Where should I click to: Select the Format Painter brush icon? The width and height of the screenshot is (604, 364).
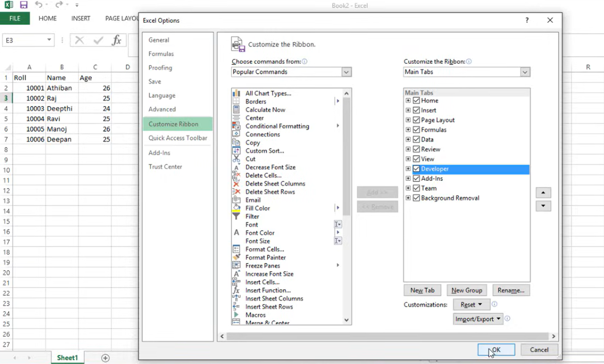click(236, 257)
